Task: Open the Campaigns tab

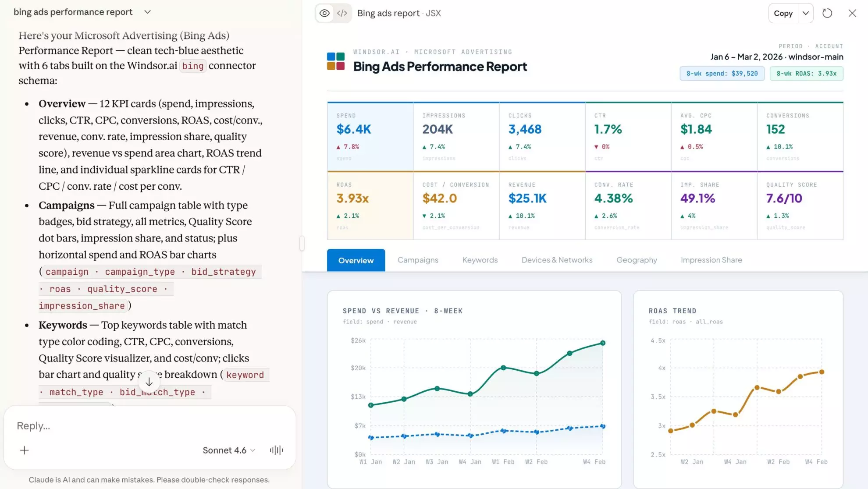Action: pyautogui.click(x=418, y=260)
